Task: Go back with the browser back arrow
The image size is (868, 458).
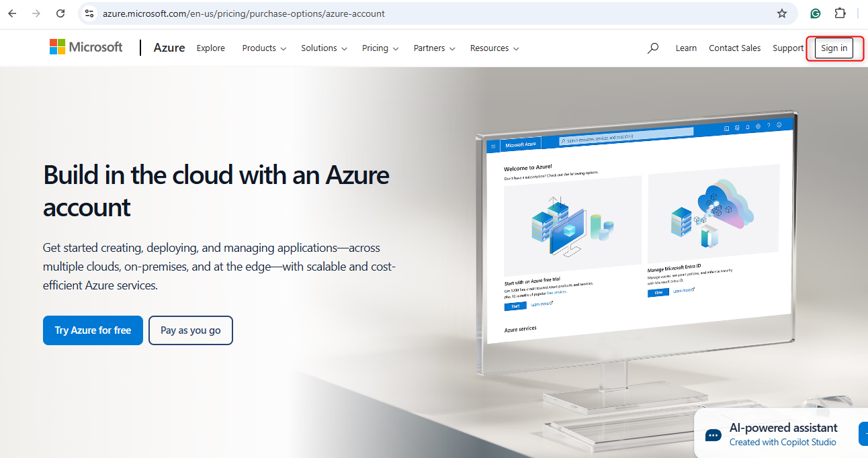Action: [12, 13]
